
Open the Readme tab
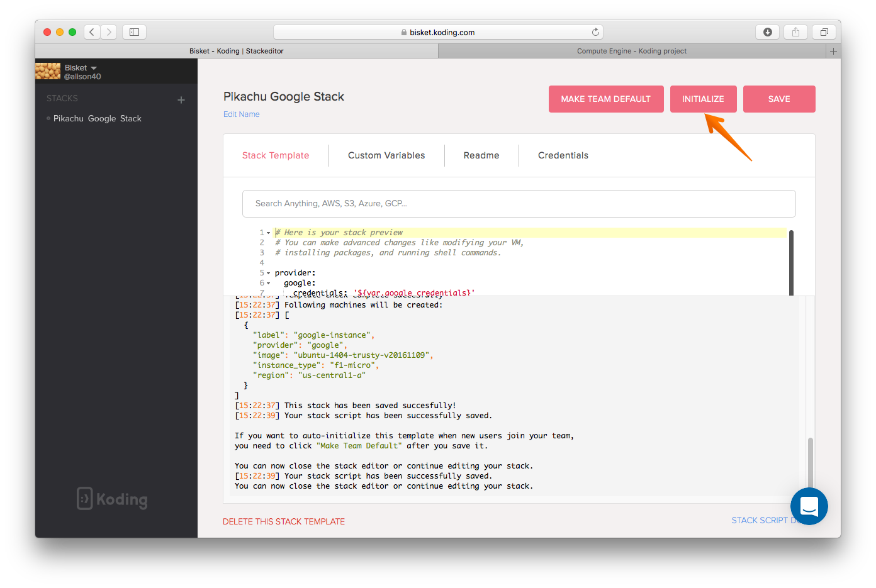coord(481,155)
